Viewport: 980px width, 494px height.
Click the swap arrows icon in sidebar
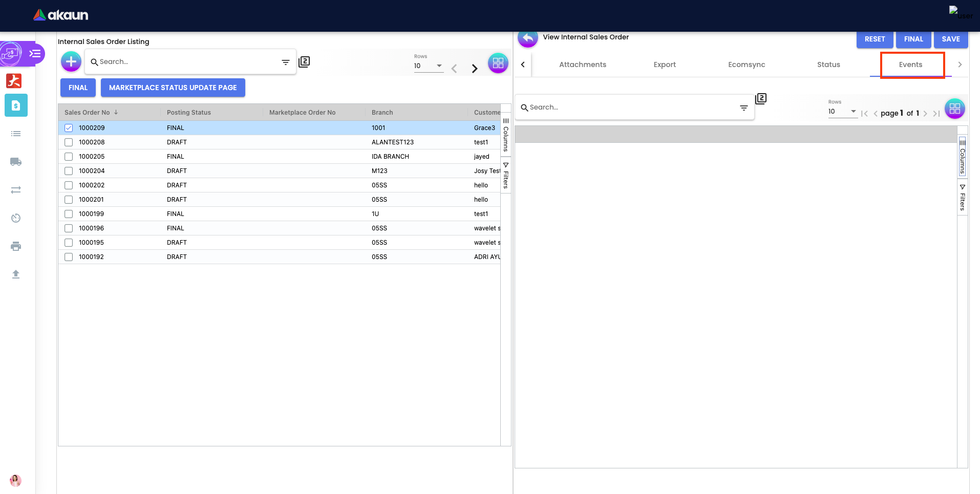(16, 190)
